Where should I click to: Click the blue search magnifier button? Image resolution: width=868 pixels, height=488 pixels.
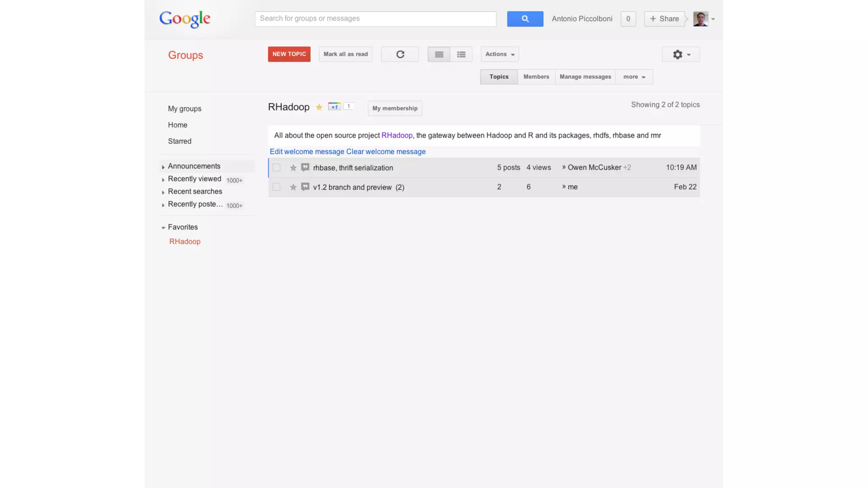(x=525, y=19)
